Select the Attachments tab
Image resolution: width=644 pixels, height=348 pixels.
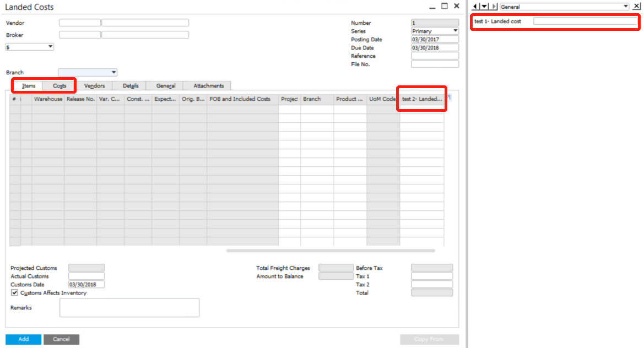[208, 86]
